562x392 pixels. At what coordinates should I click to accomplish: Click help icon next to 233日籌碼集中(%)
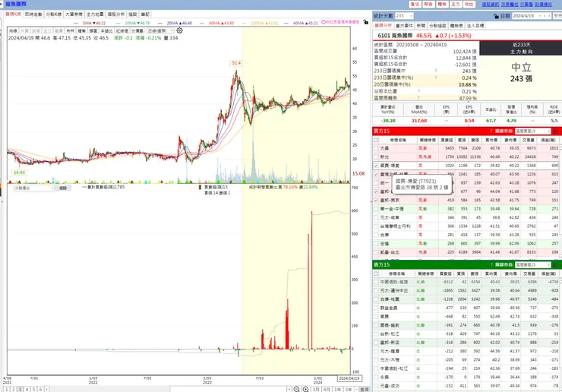coord(436,77)
